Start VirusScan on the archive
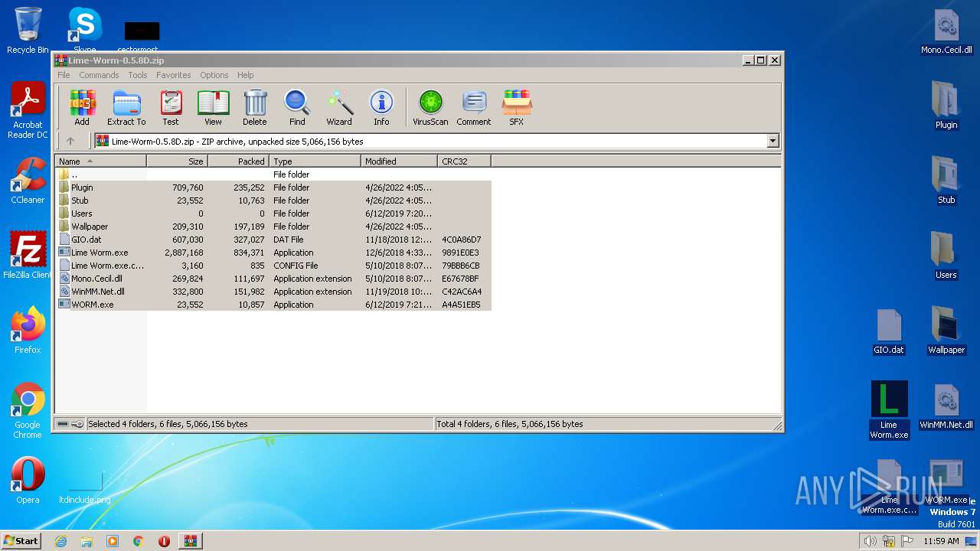 click(x=430, y=107)
